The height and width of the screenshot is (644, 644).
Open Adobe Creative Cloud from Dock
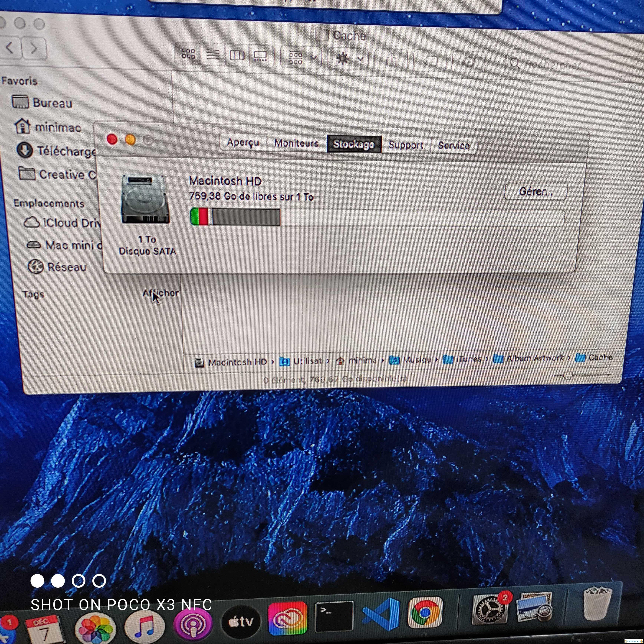click(x=288, y=619)
